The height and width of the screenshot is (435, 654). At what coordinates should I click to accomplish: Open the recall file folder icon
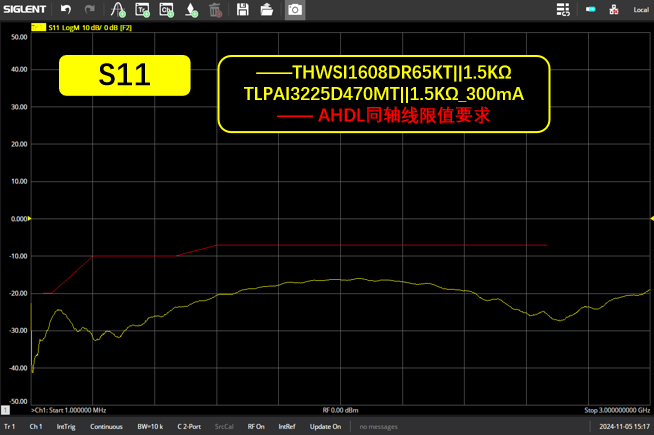click(x=268, y=10)
